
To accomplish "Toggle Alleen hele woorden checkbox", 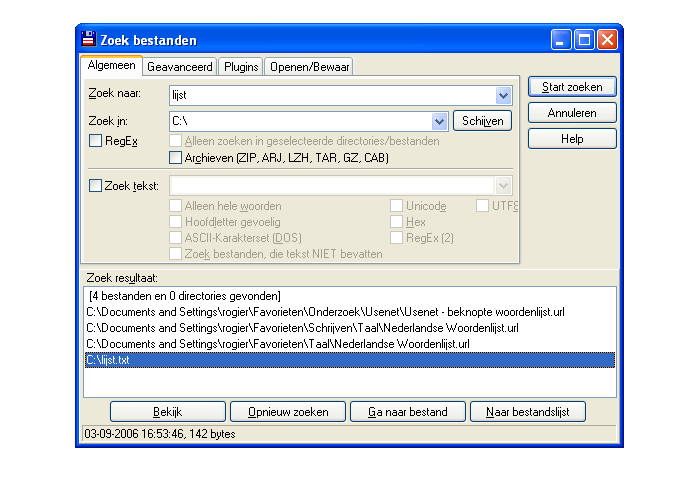I will (175, 206).
